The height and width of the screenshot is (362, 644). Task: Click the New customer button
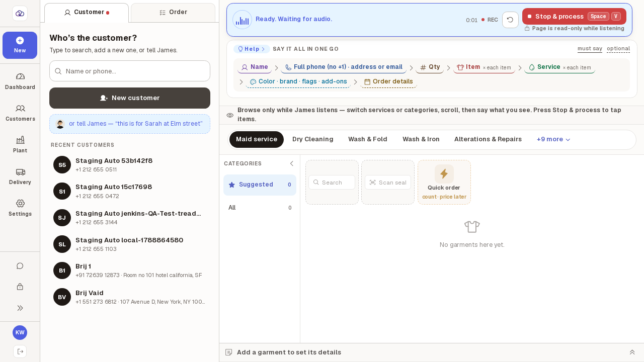click(x=130, y=98)
